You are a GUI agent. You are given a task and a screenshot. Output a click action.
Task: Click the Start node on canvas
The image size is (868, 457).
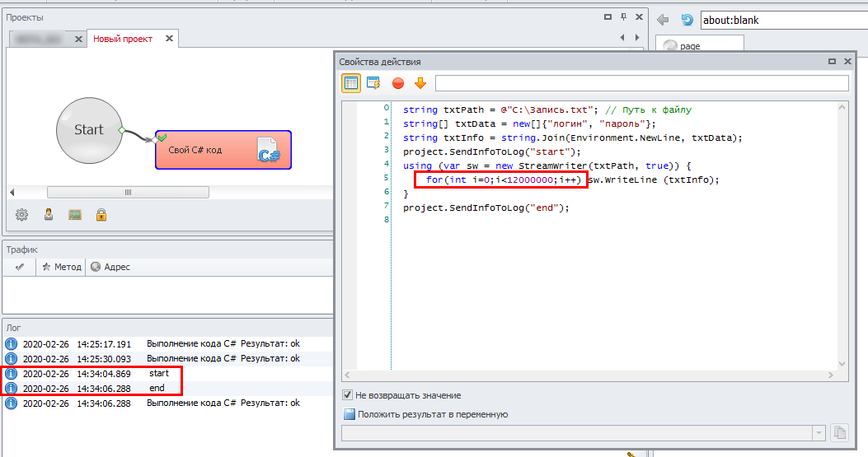88,129
